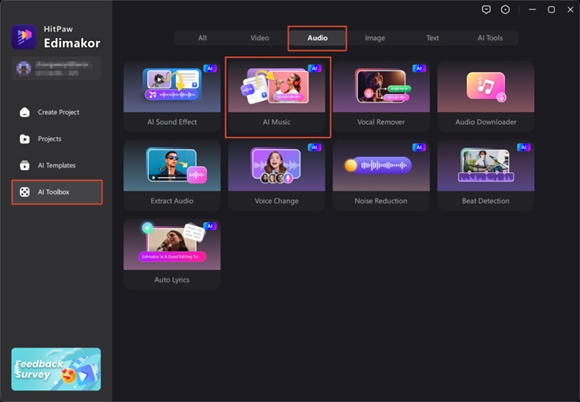Open the Auto Lyrics tool
The image size is (580, 402).
click(172, 254)
